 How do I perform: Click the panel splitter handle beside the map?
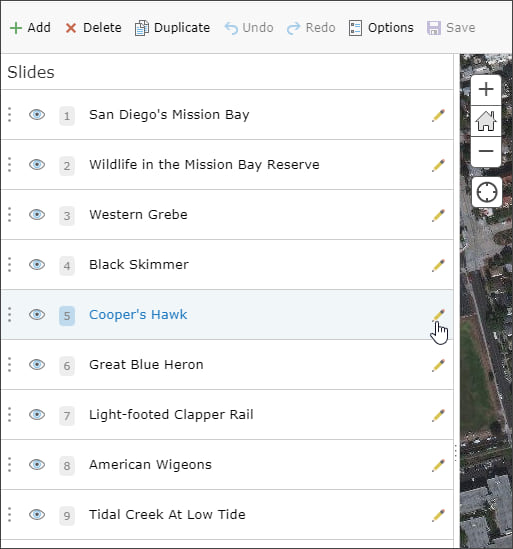point(456,453)
